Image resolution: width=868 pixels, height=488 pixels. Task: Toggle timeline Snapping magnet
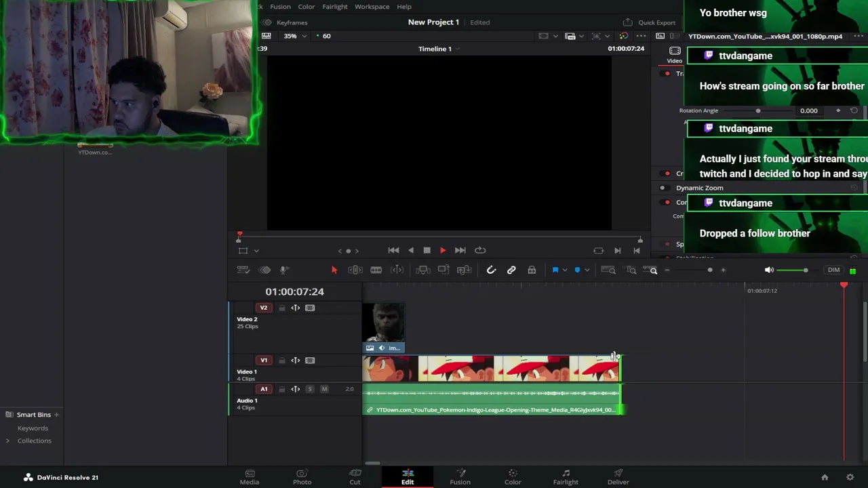(492, 270)
